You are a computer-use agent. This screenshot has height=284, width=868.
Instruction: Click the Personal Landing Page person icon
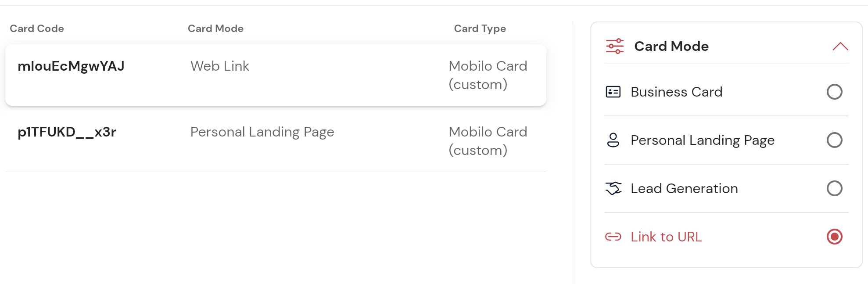pos(613,140)
